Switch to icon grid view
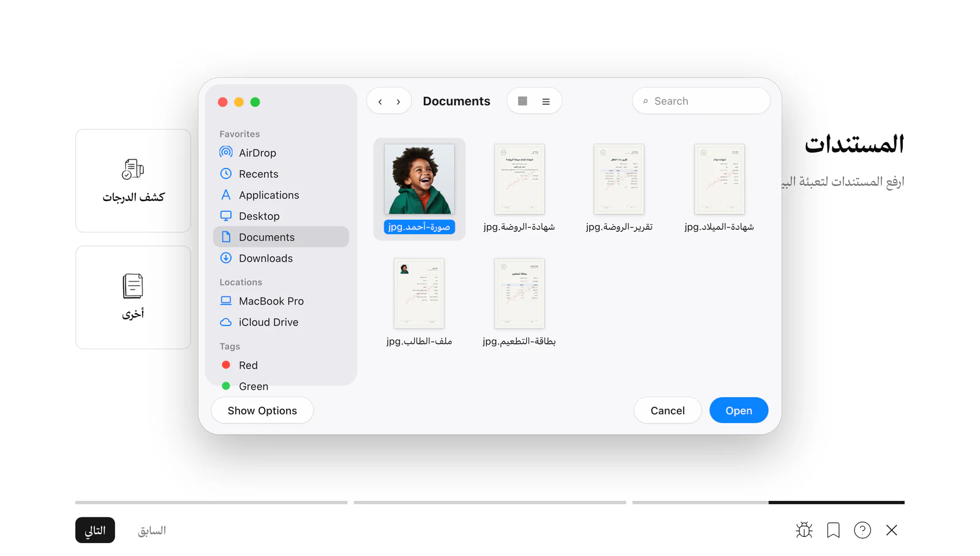Screen dimensions: 980x556 [522, 101]
